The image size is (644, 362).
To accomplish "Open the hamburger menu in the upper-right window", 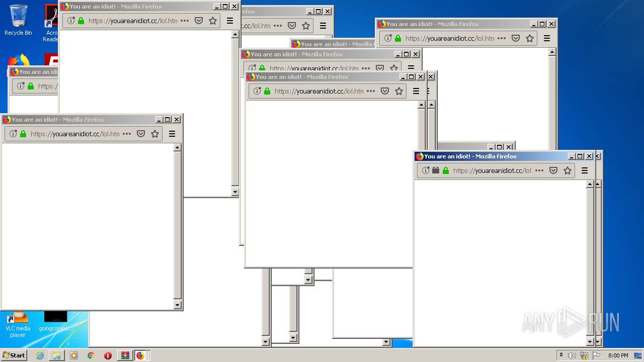I will [547, 38].
